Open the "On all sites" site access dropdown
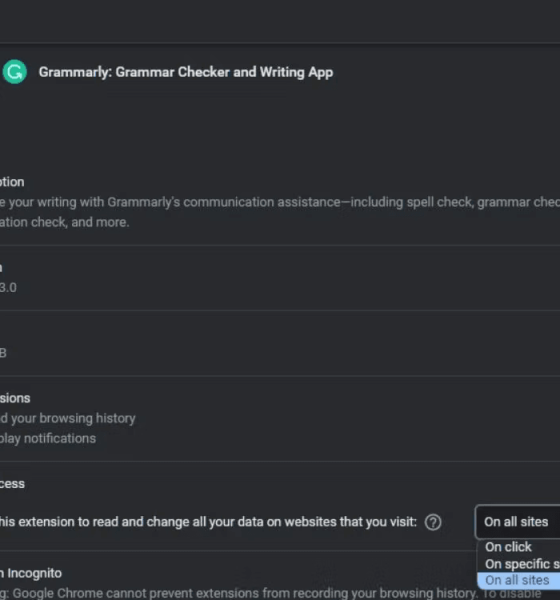 518,522
